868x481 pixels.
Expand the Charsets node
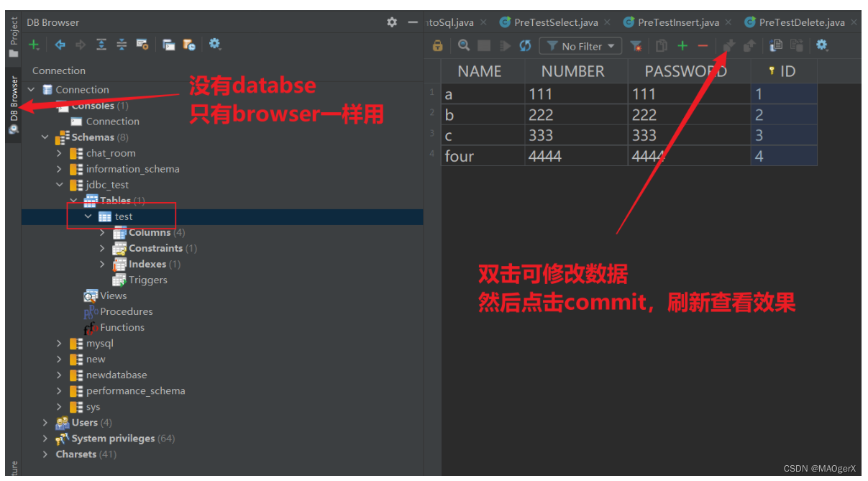click(45, 454)
